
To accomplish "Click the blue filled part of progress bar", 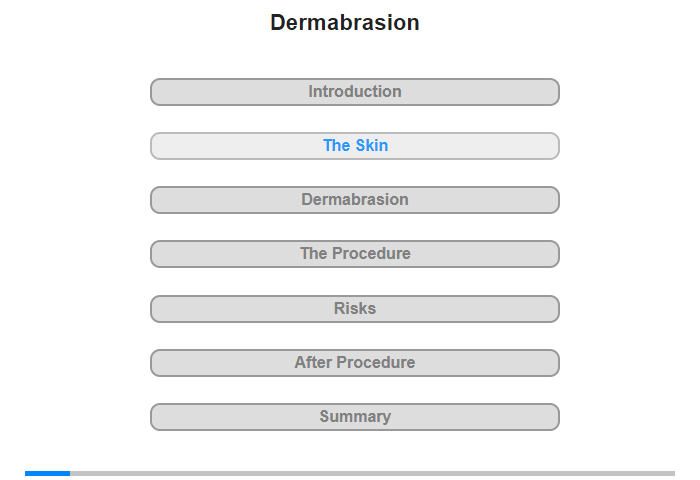I will 47,473.
